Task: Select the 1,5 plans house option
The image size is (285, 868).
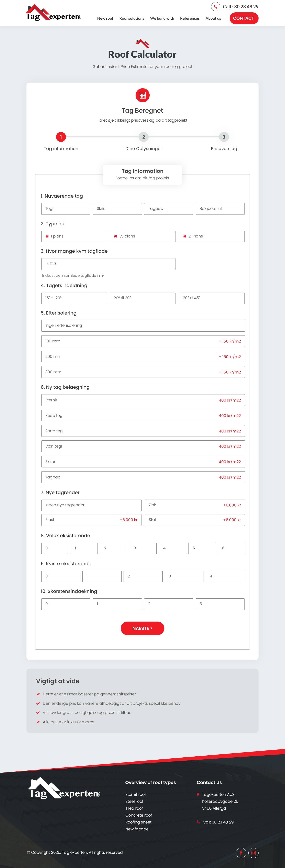Action: [x=142, y=236]
